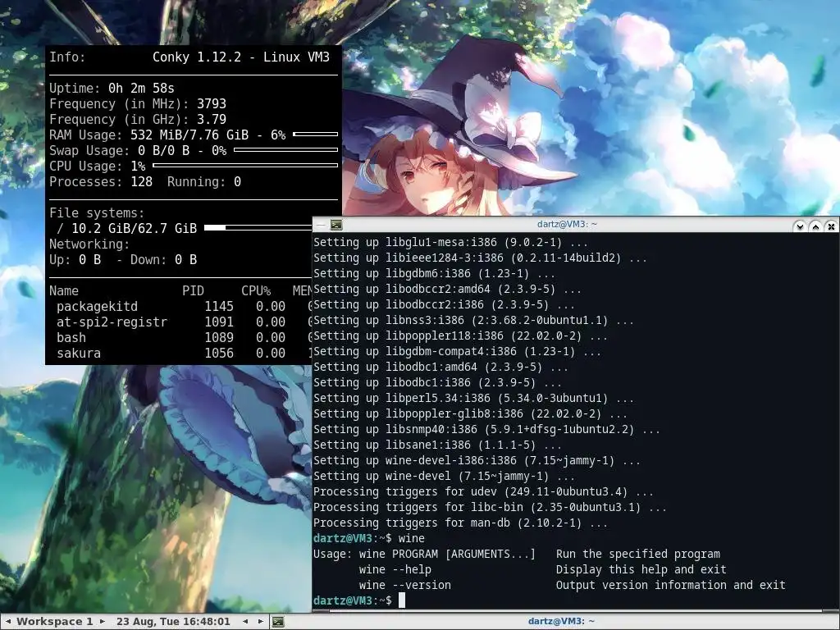Click the line Setting up wine-devel (7.15~jammy-1)

444,475
